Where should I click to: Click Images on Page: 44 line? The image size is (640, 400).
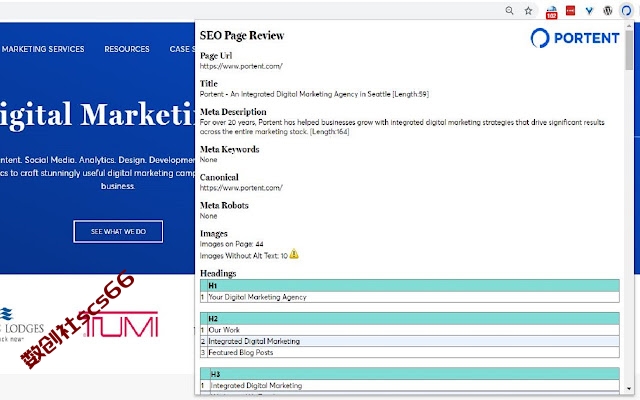[231, 244]
